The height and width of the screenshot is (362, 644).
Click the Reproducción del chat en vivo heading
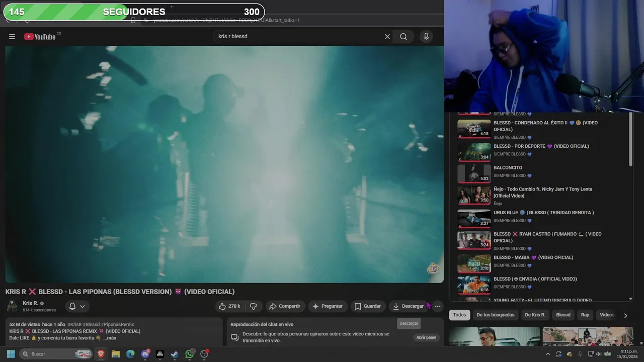coord(262,324)
